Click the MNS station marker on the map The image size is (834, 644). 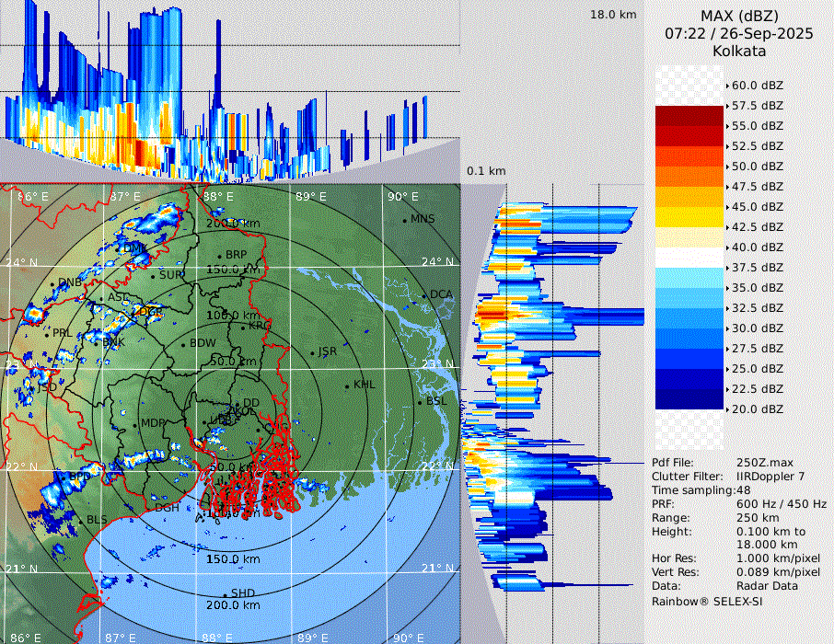coord(405,220)
